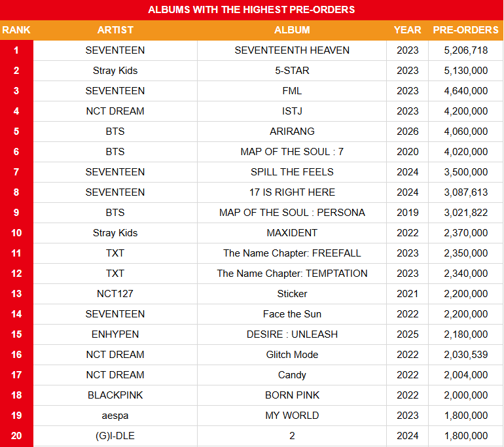Select album cell 'Candy'

point(292,375)
